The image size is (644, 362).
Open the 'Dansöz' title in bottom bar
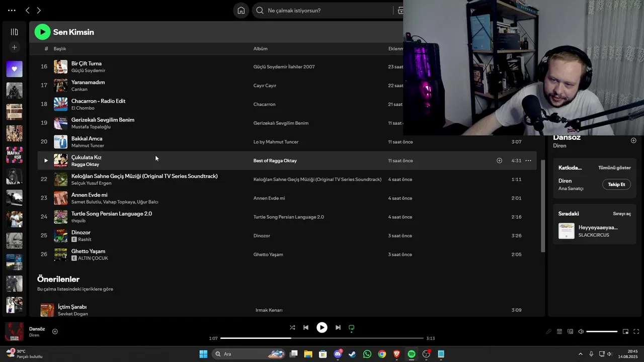pos(37,329)
